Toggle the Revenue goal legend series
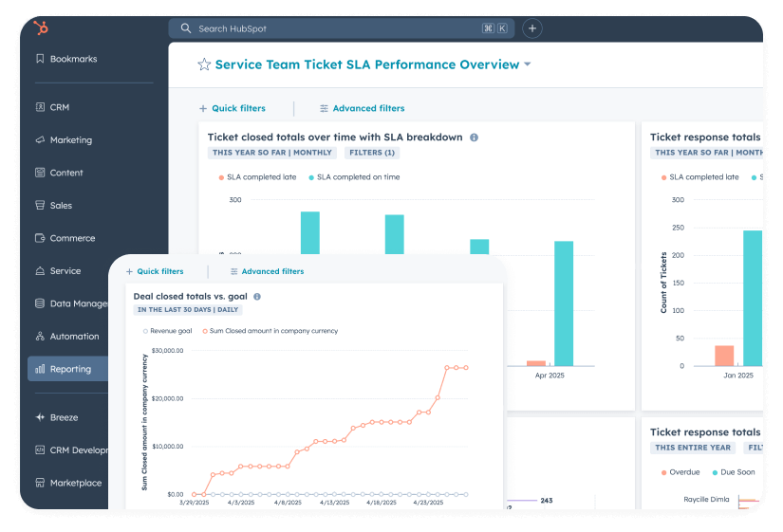The height and width of the screenshot is (532, 783). coord(167,331)
